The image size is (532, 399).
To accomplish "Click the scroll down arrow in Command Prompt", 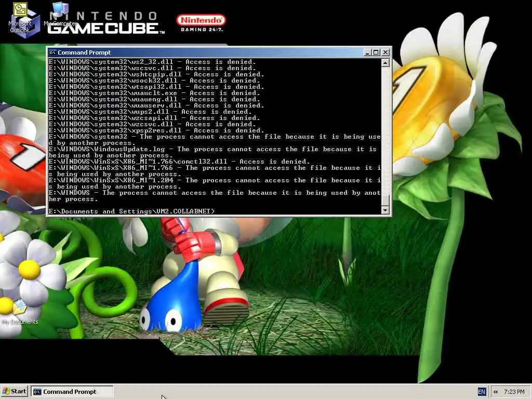I will point(385,210).
